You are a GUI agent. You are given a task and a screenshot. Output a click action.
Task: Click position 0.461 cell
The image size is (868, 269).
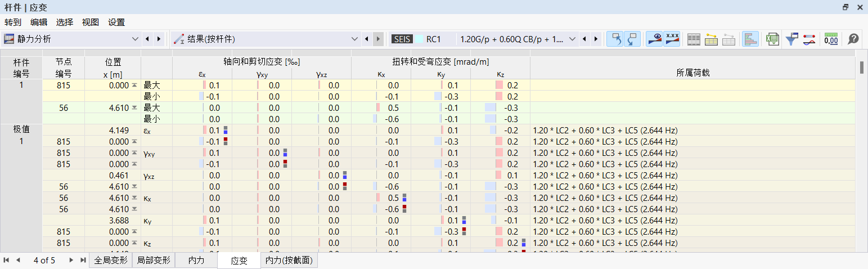point(113,175)
